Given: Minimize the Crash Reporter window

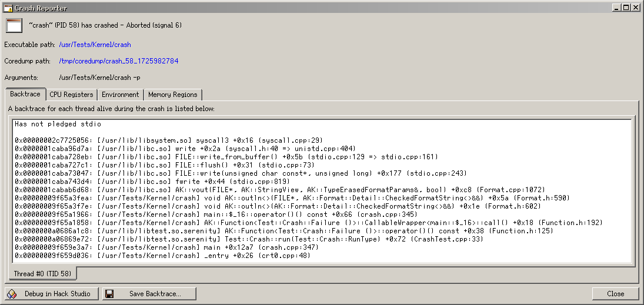Looking at the screenshot, I should [x=616, y=8].
